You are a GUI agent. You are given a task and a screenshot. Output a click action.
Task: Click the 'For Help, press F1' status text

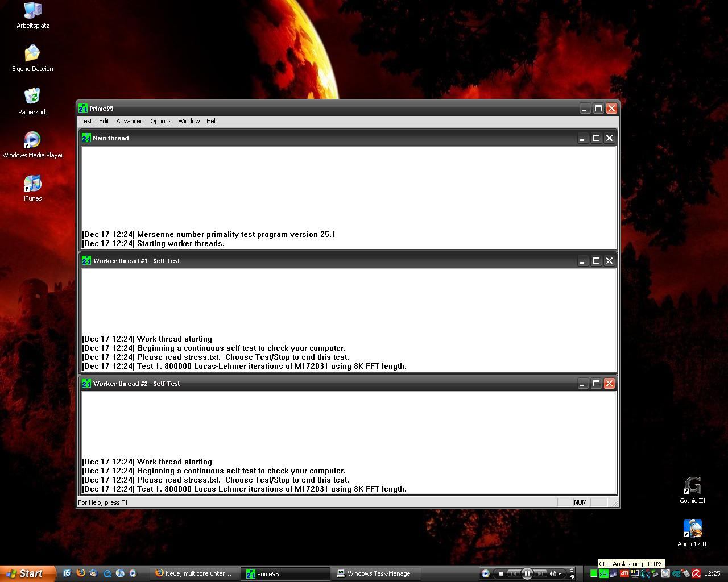point(103,502)
